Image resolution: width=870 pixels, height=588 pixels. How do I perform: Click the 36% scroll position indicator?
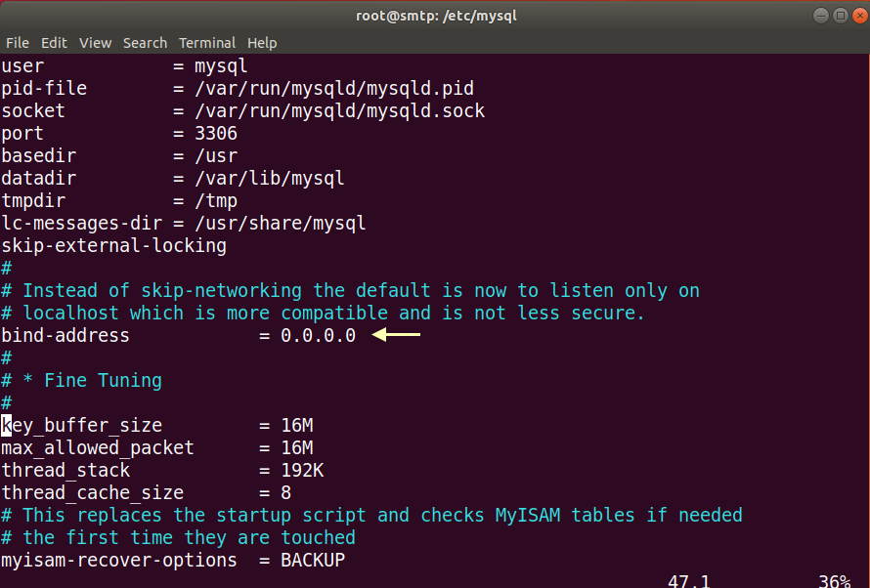835,580
